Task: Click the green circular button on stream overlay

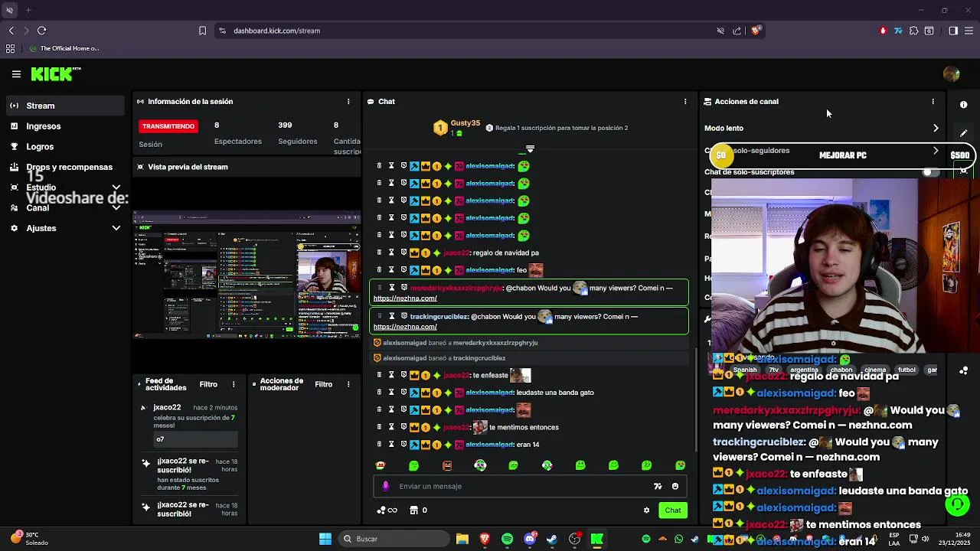Action: [x=957, y=504]
